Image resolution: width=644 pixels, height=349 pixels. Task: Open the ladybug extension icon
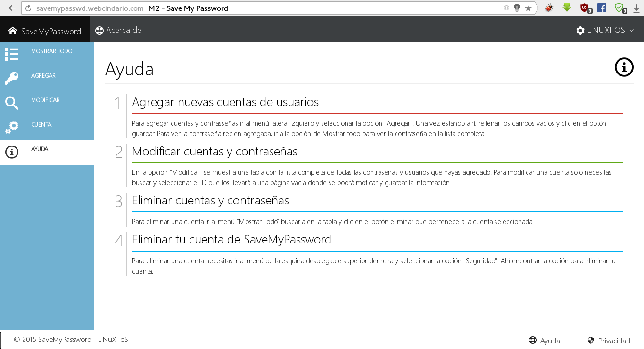pos(549,8)
